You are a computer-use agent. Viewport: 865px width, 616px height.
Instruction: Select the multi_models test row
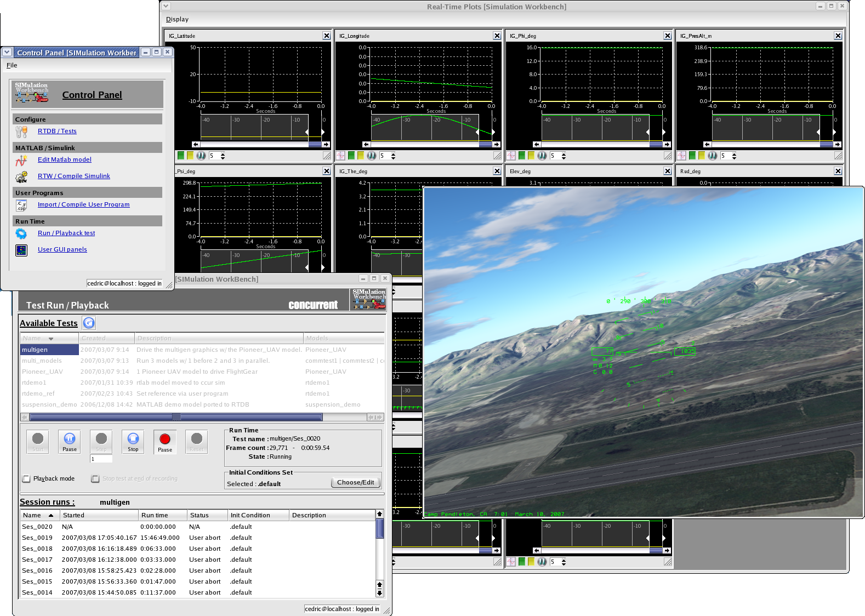(202, 361)
